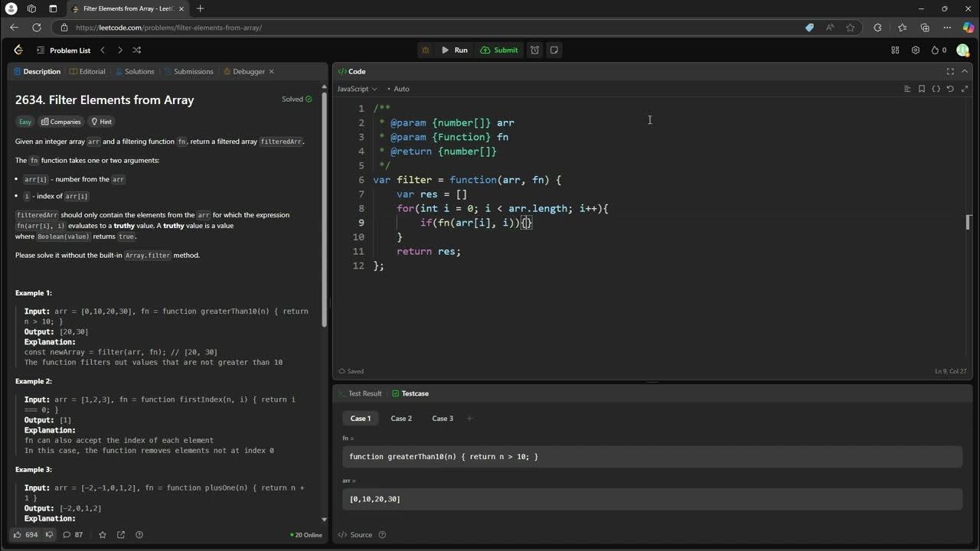Click the streak flame counter
The width and height of the screenshot is (980, 551).
(x=939, y=50)
